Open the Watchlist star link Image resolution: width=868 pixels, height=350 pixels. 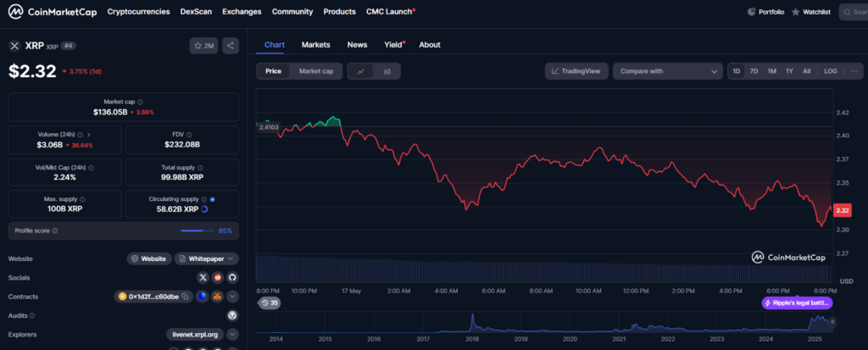pos(811,12)
